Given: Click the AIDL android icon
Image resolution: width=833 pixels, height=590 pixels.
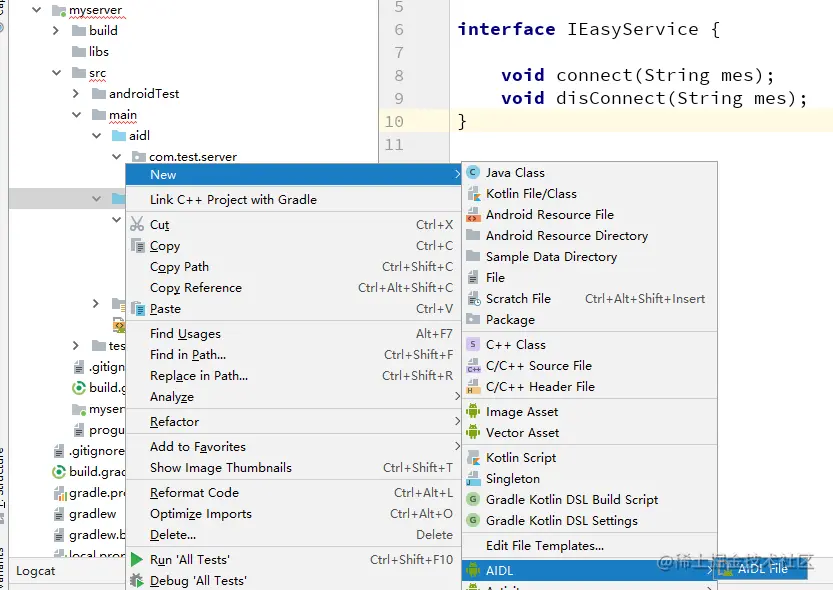Looking at the screenshot, I should click(473, 570).
